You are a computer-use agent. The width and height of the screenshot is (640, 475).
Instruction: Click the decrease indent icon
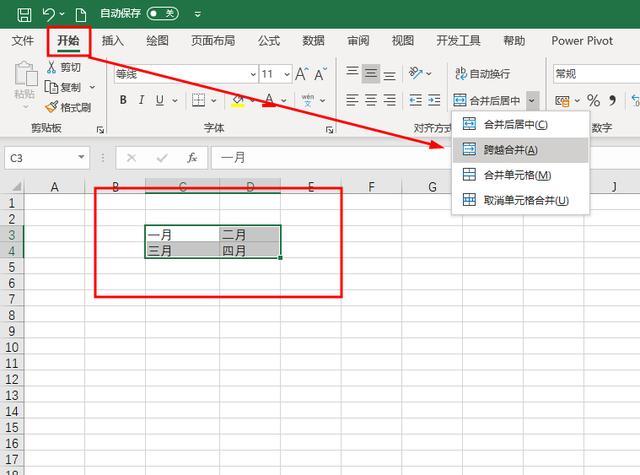416,100
